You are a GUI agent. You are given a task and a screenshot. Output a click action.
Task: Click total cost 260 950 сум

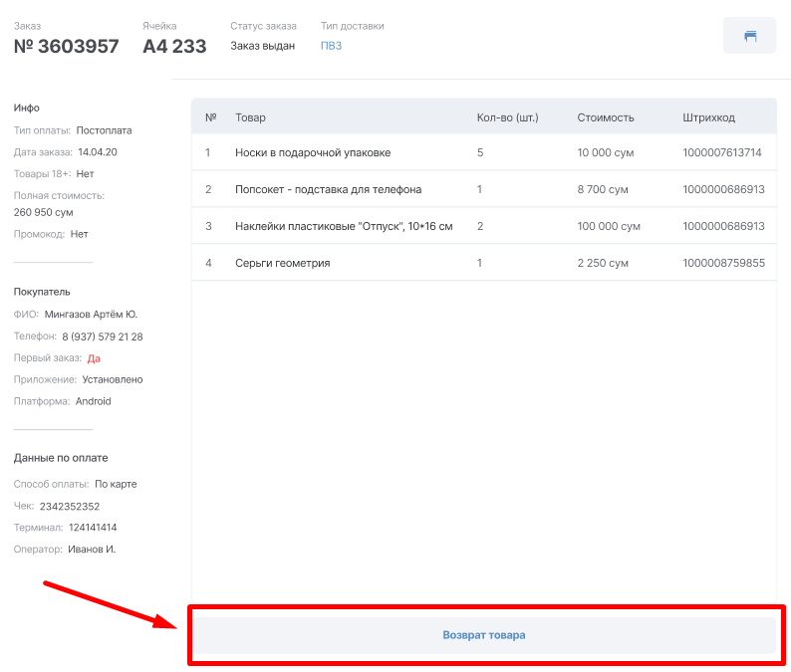click(x=44, y=212)
